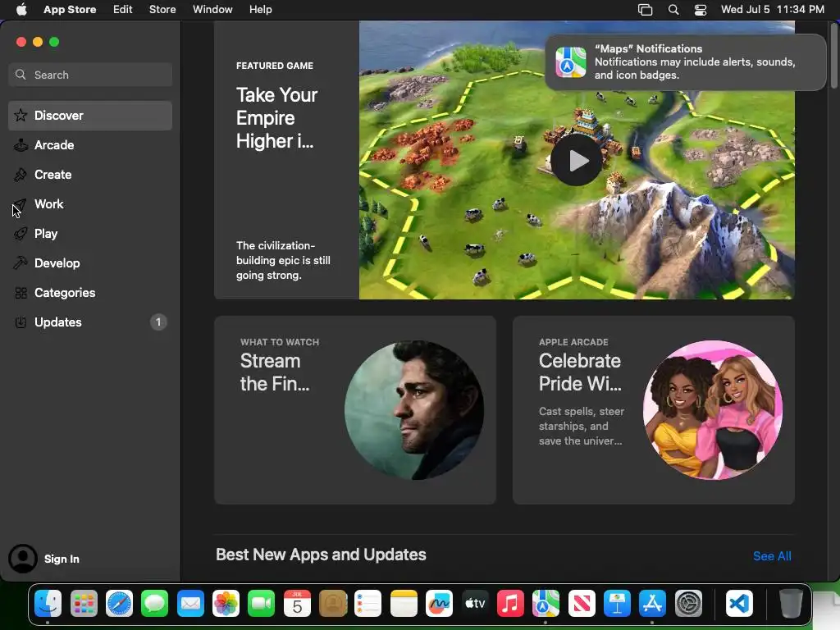Open the App Store menu
Image resolution: width=840 pixels, height=630 pixels.
tap(70, 10)
